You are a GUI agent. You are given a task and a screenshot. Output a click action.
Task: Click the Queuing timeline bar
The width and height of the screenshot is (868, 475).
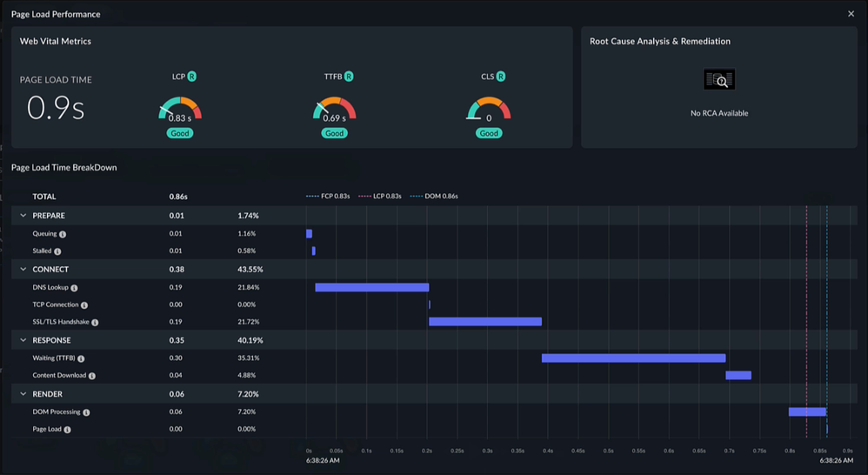[x=309, y=234]
